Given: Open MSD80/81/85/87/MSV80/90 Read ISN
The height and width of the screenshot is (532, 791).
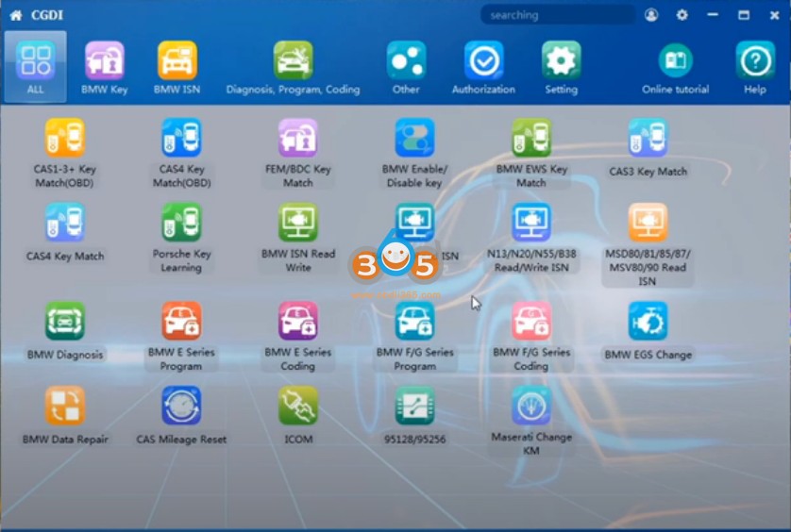Looking at the screenshot, I should tap(648, 245).
